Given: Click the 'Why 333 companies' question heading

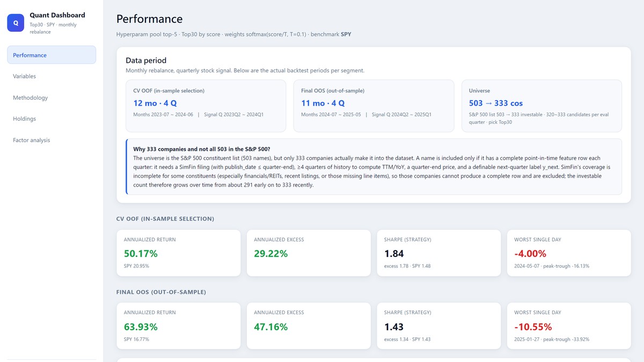Looking at the screenshot, I should tap(202, 149).
